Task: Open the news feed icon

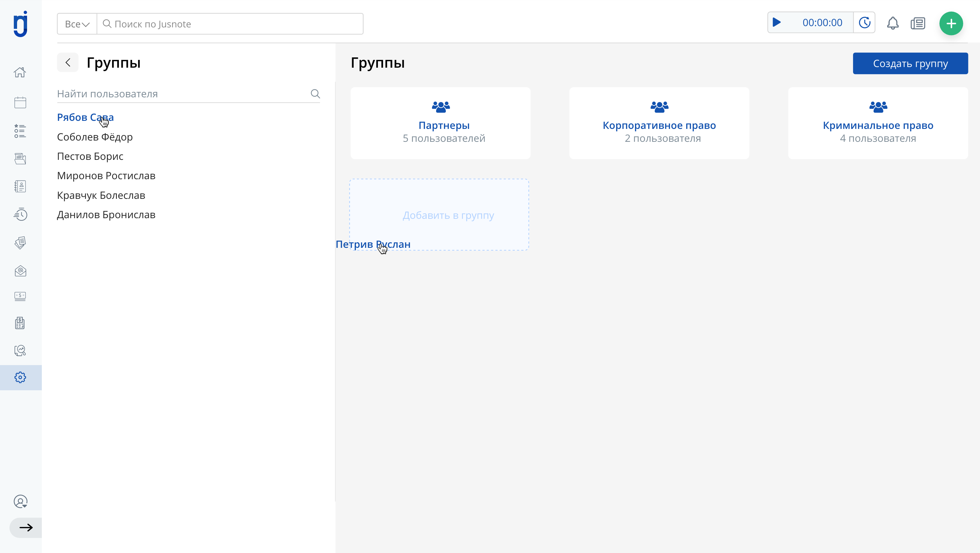Action: (x=918, y=24)
